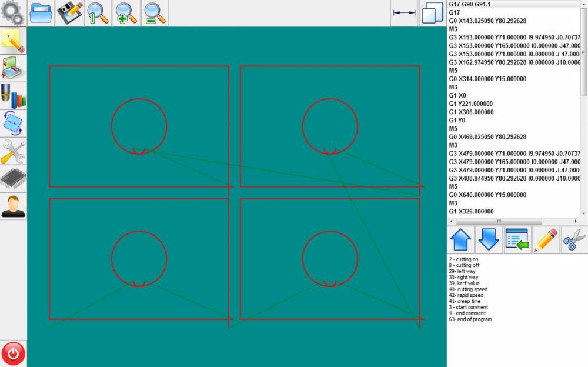Open a file with the folder icon
The image size is (588, 367).
[x=41, y=13]
